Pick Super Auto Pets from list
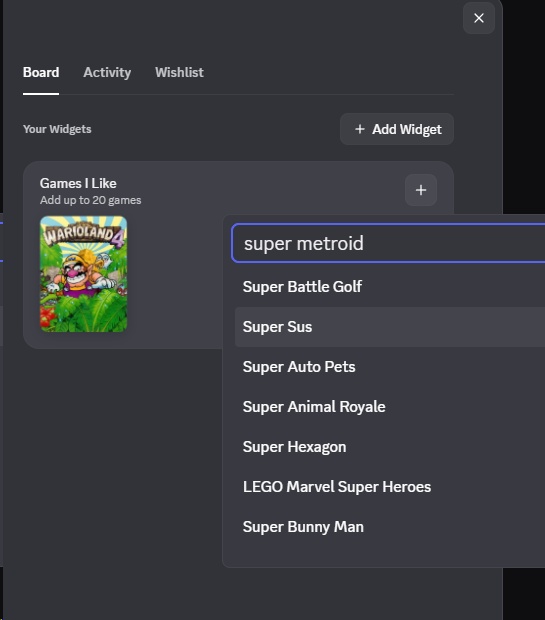Image resolution: width=545 pixels, height=620 pixels. click(390, 367)
